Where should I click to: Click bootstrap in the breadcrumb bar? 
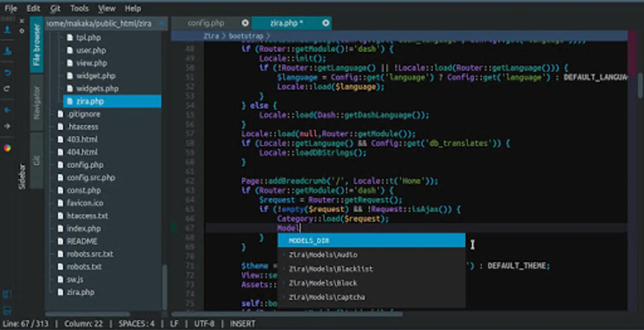pyautogui.click(x=246, y=36)
